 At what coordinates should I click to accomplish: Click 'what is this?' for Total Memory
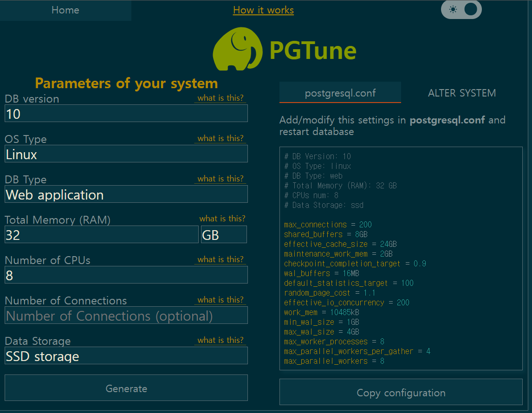coord(222,219)
